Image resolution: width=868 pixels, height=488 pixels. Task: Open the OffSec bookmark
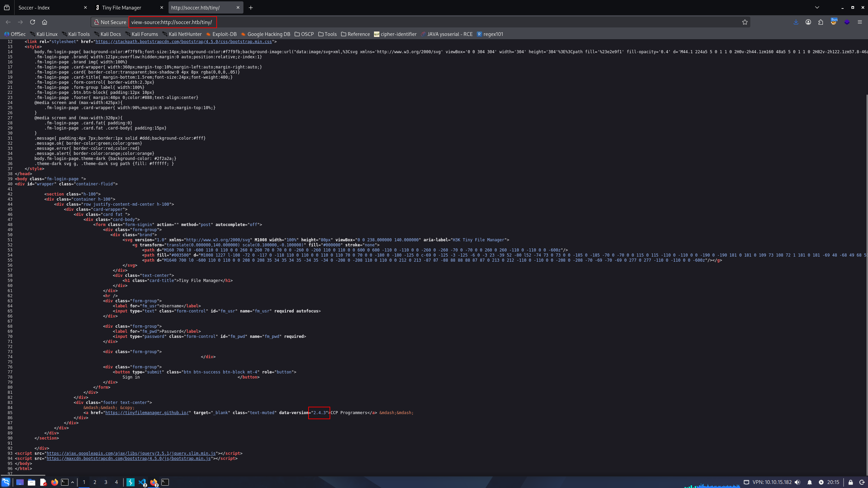click(15, 34)
